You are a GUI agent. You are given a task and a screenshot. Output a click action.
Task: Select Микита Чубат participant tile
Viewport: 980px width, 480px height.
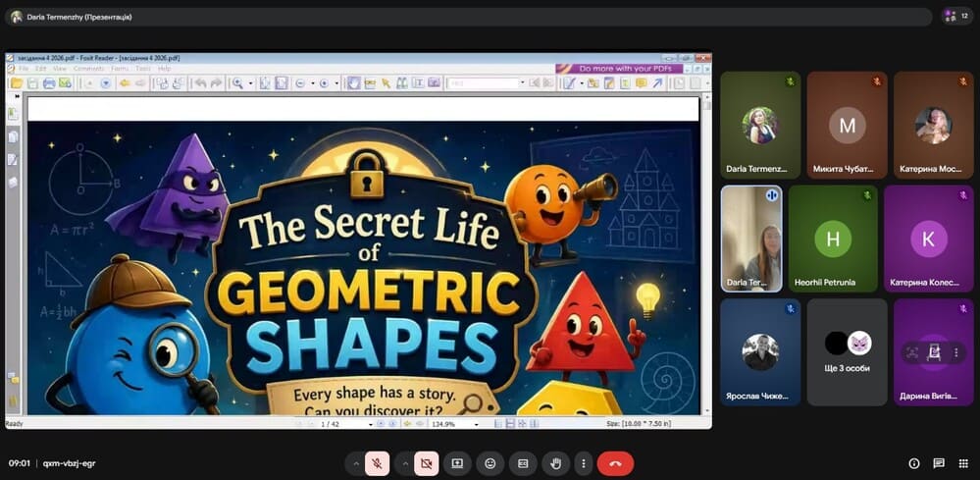[x=847, y=125]
